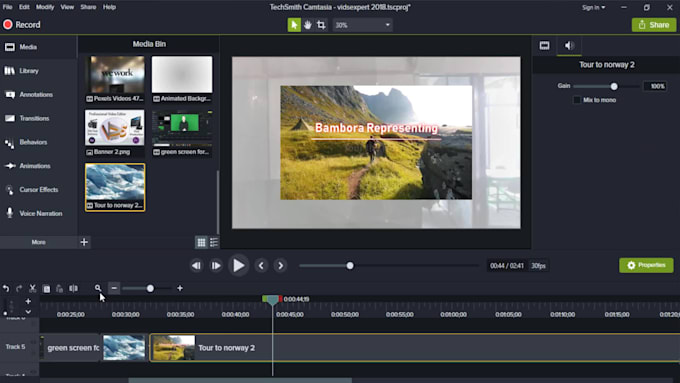Open canvas zoom level dropdown 30%
Image resolution: width=680 pixels, height=383 pixels.
tap(363, 25)
